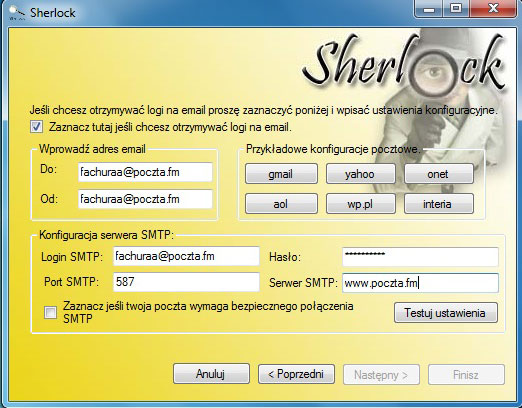
Task: Cancel the wizard with Anuluj
Action: click(x=211, y=374)
